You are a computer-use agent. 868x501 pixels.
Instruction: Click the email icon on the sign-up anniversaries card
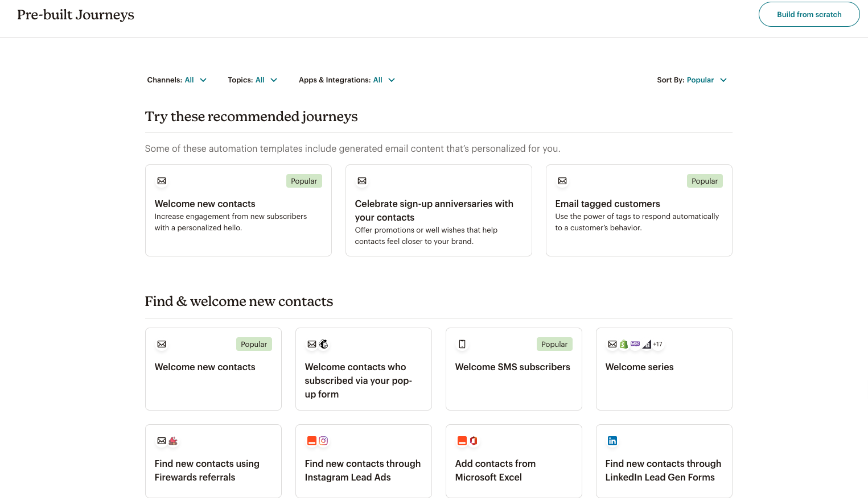point(362,181)
